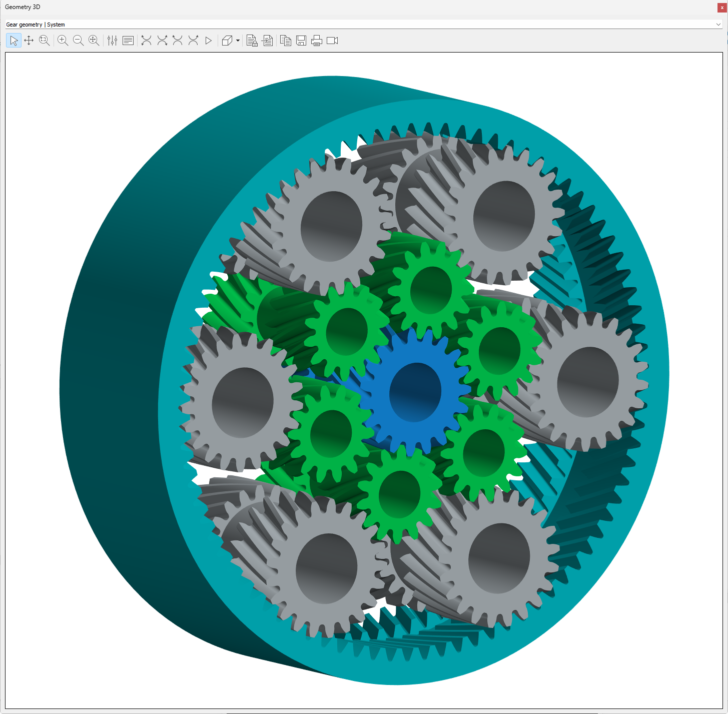Select the arrow pointer tool

(14, 41)
